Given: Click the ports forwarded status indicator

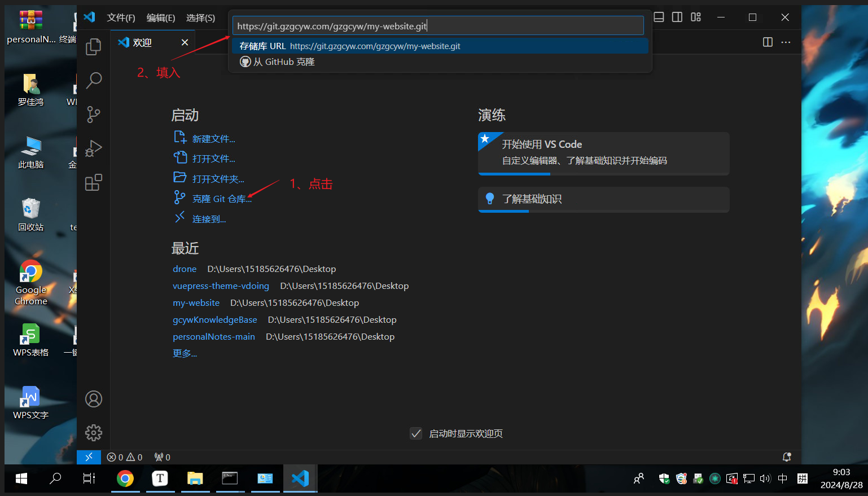Looking at the screenshot, I should click(163, 457).
